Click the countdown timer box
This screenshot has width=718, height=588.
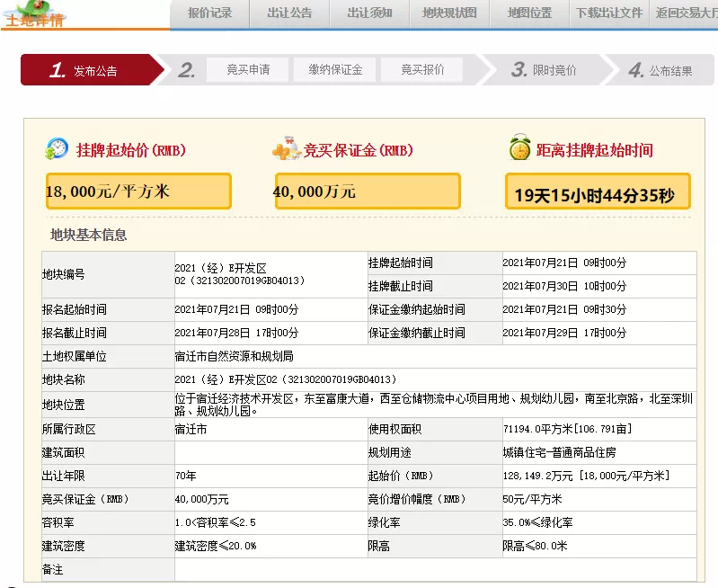pyautogui.click(x=598, y=192)
